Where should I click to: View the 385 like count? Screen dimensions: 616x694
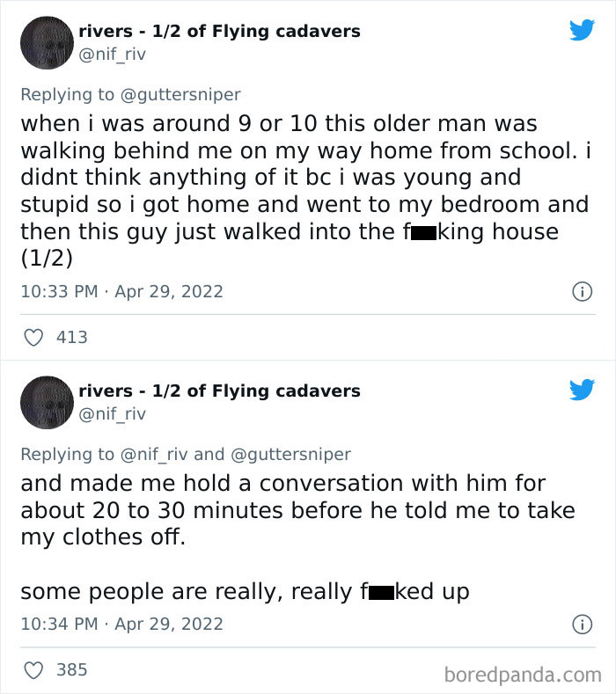pos(71,670)
